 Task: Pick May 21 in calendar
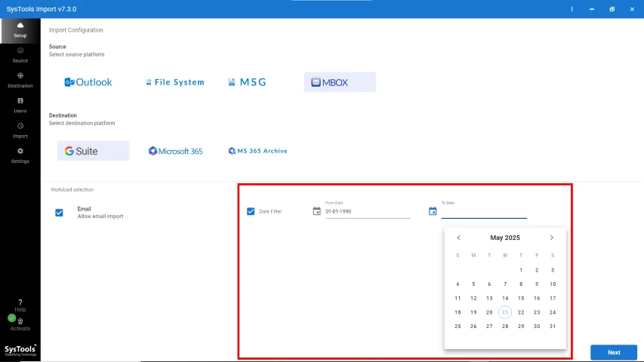[x=505, y=312]
